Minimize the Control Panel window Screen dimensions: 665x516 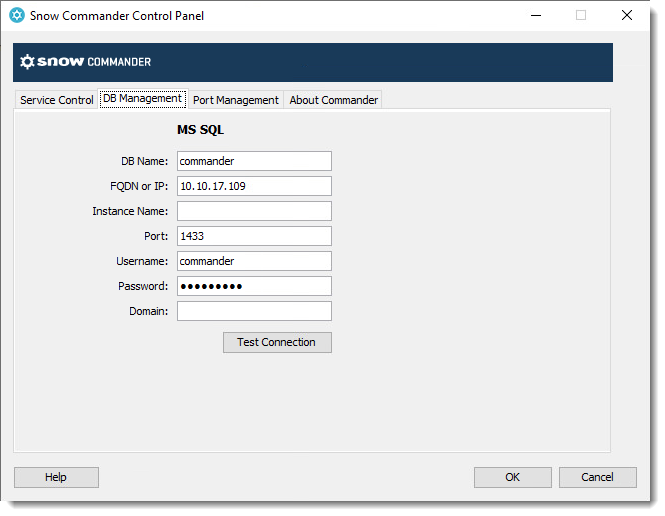click(x=536, y=16)
